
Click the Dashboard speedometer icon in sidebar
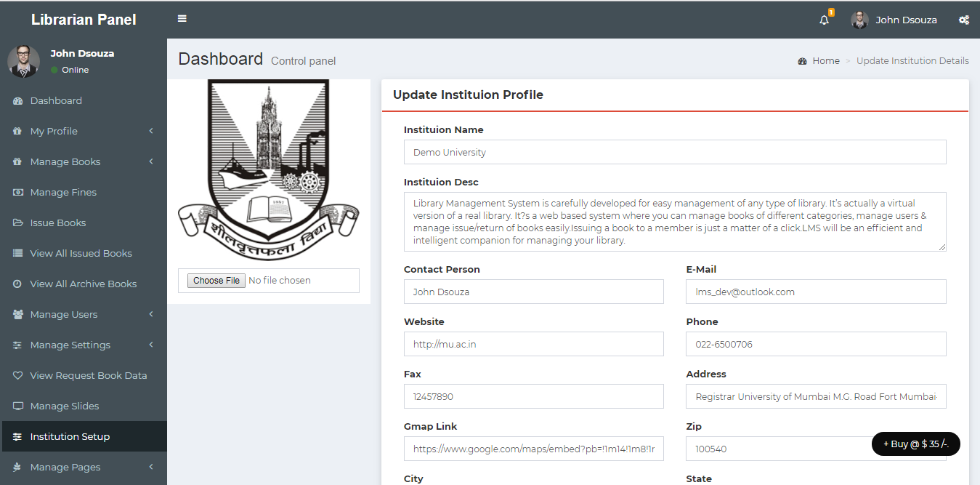pos(18,101)
